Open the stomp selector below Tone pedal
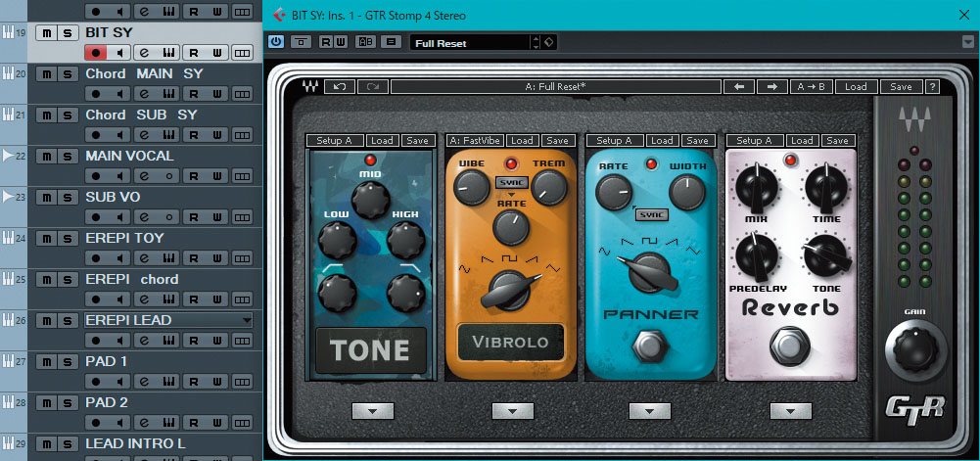 click(x=372, y=411)
